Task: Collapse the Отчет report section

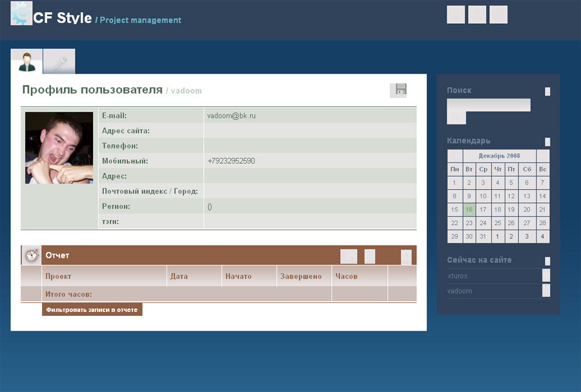Action: 406,257
